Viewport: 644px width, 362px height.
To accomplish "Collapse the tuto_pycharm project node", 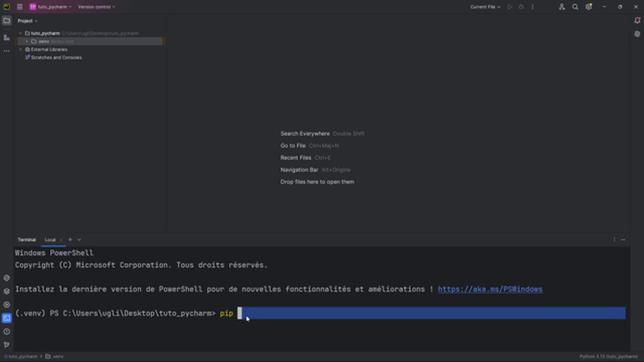I will (x=20, y=33).
